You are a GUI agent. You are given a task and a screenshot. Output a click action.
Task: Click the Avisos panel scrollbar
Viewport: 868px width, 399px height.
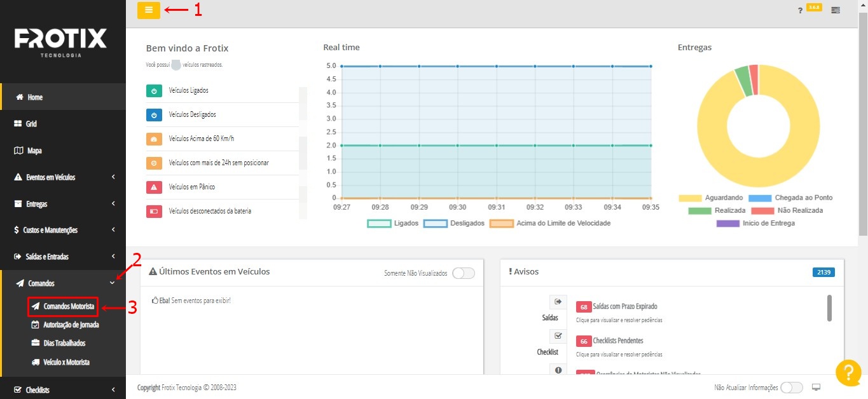[829, 308]
